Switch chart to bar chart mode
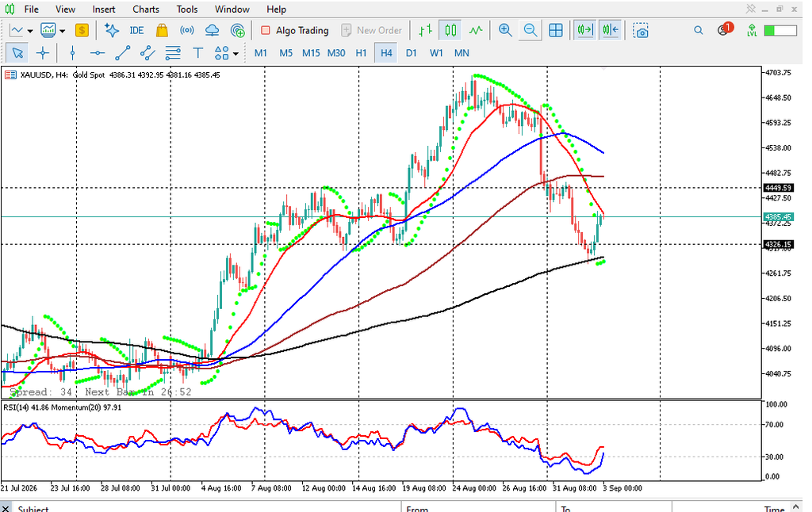 [425, 31]
